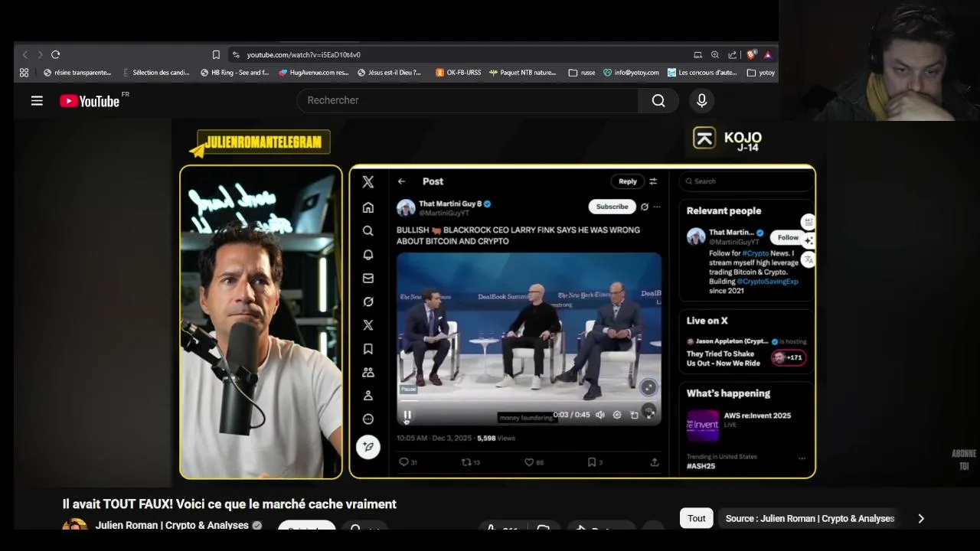Click the X logo in the post sidebar
The image size is (980, 551).
pyautogui.click(x=368, y=182)
